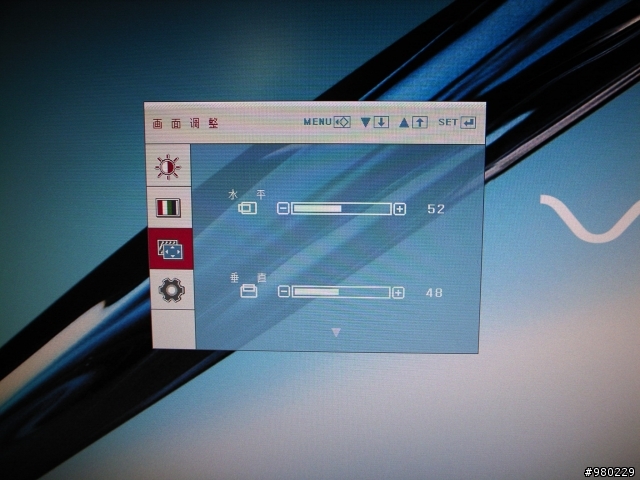Click the SET enter key icon
Screen dimensions: 640x480
pos(468,122)
